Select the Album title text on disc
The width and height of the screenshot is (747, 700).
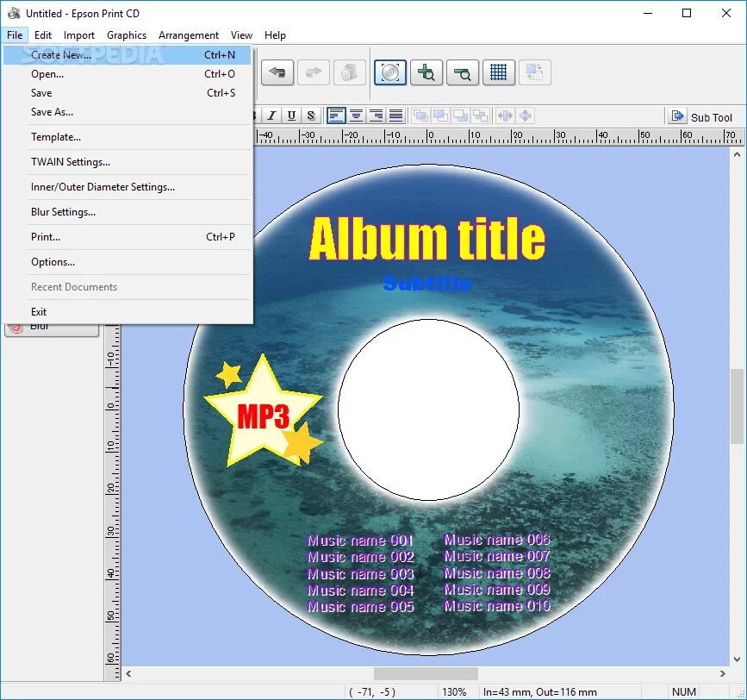click(426, 239)
